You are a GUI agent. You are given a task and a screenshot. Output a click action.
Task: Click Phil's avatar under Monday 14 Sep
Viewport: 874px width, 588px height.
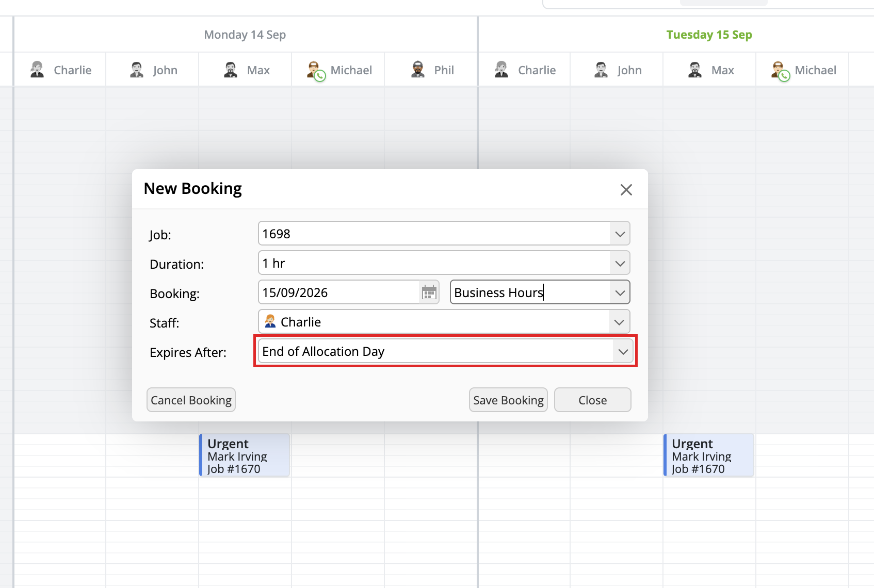coord(418,70)
